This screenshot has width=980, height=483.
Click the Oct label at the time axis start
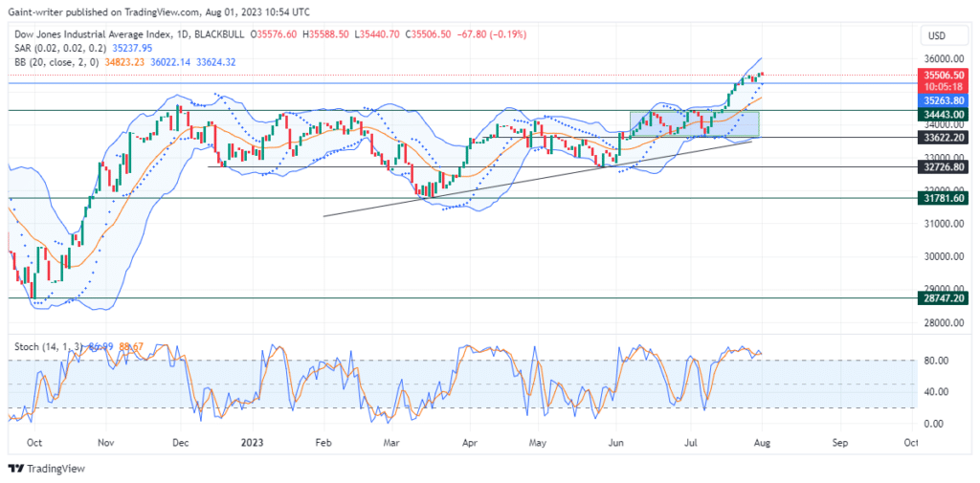[x=34, y=443]
